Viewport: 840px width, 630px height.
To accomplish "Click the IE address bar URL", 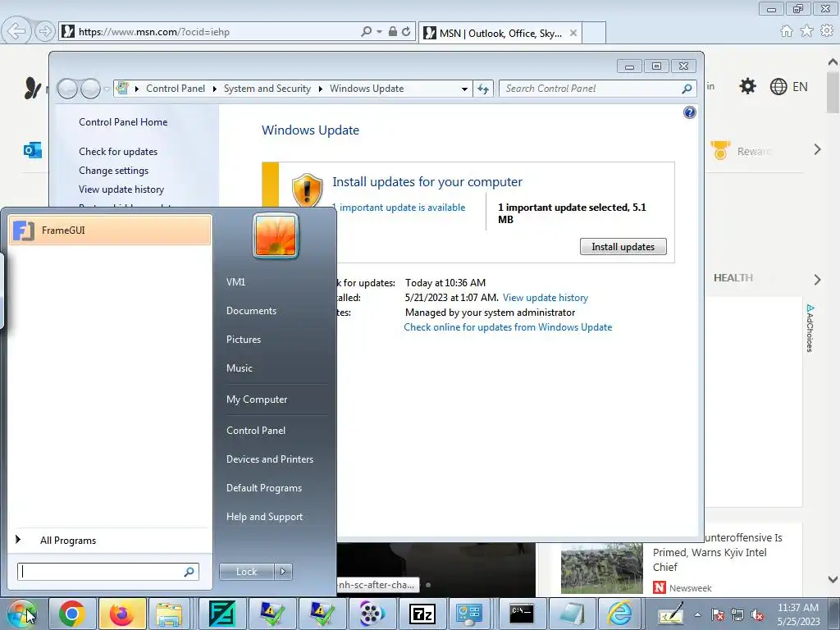I will tap(153, 32).
